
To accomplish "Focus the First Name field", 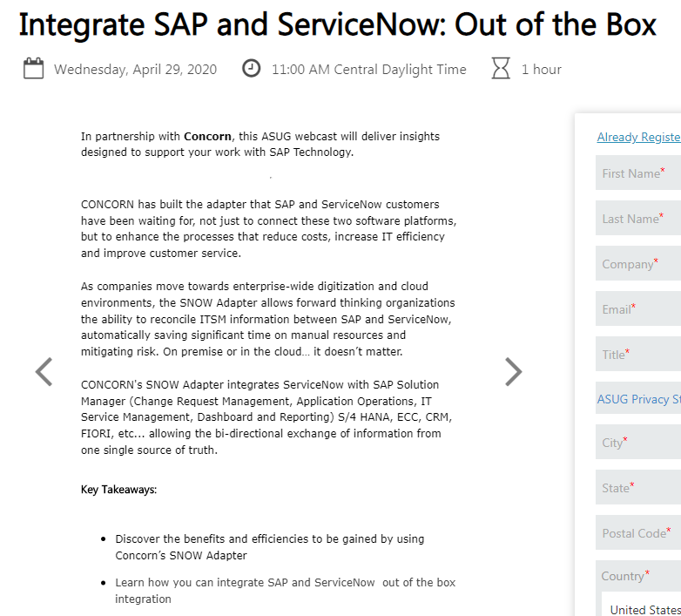I will coord(638,173).
